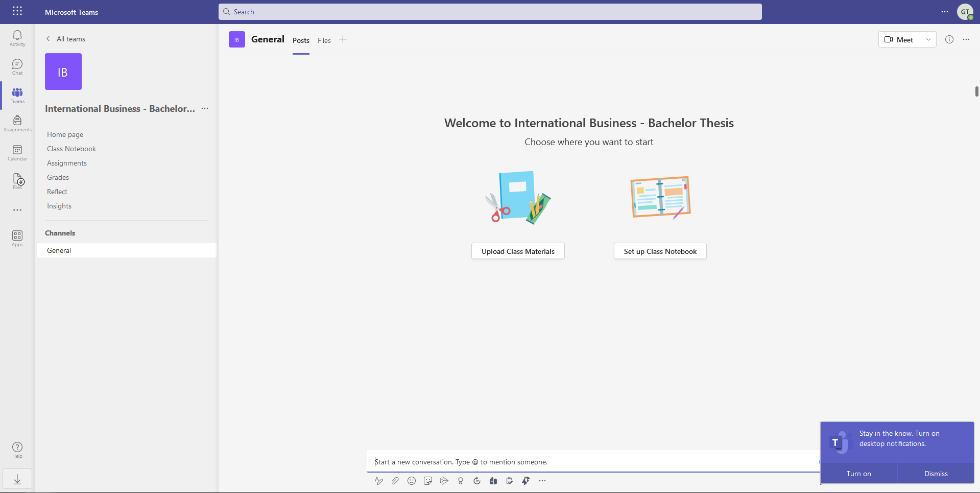The image size is (980, 493).
Task: Add a new tab with plus icon
Action: [x=343, y=39]
